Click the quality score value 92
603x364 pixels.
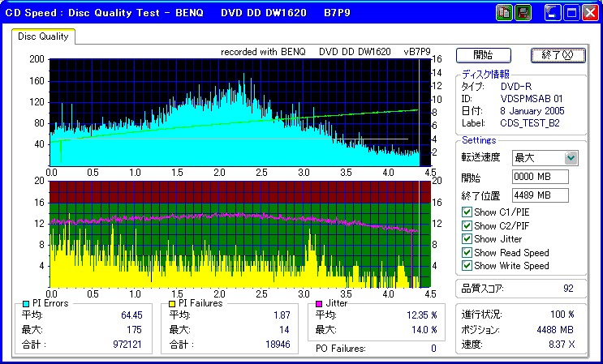pyautogui.click(x=568, y=289)
